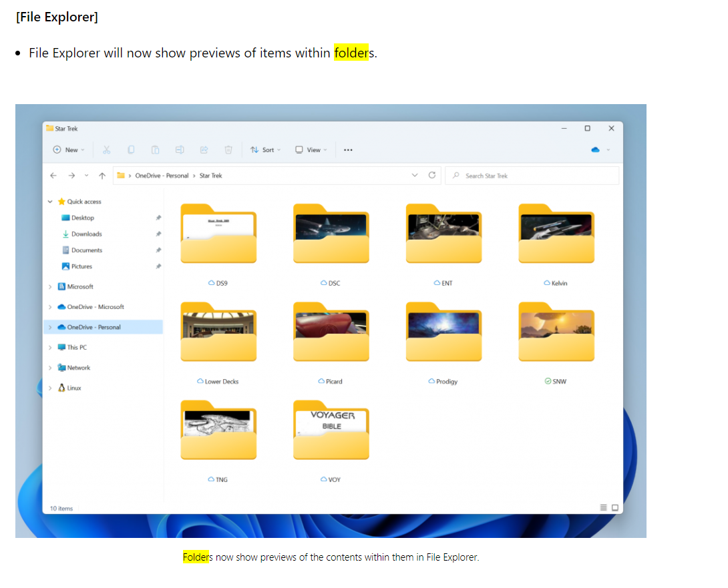Collapse the Quick access tree node

point(50,202)
